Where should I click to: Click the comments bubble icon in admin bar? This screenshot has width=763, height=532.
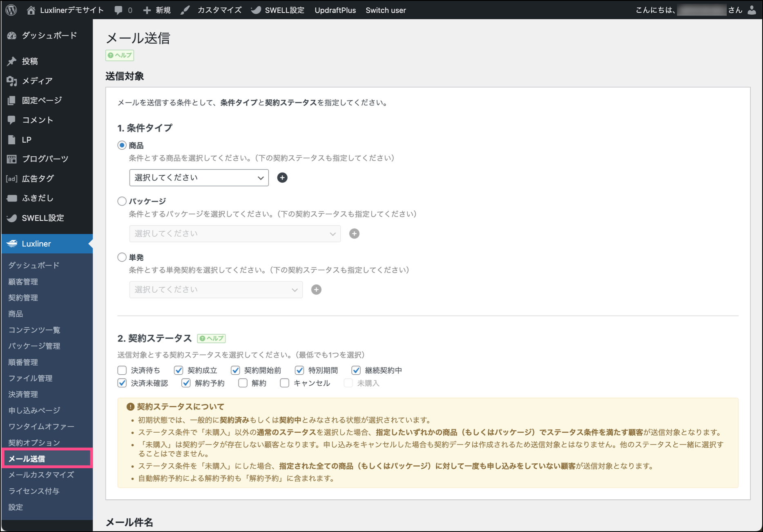pos(118,10)
